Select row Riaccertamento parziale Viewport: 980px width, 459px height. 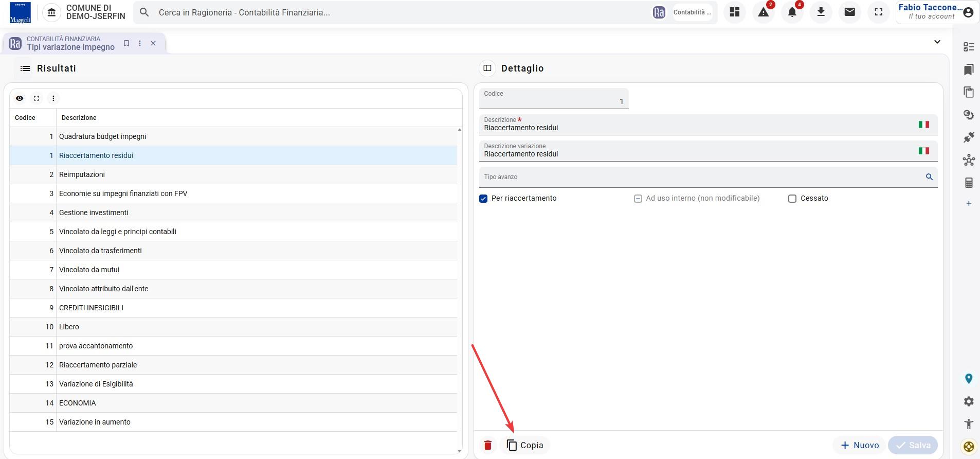[233, 365]
